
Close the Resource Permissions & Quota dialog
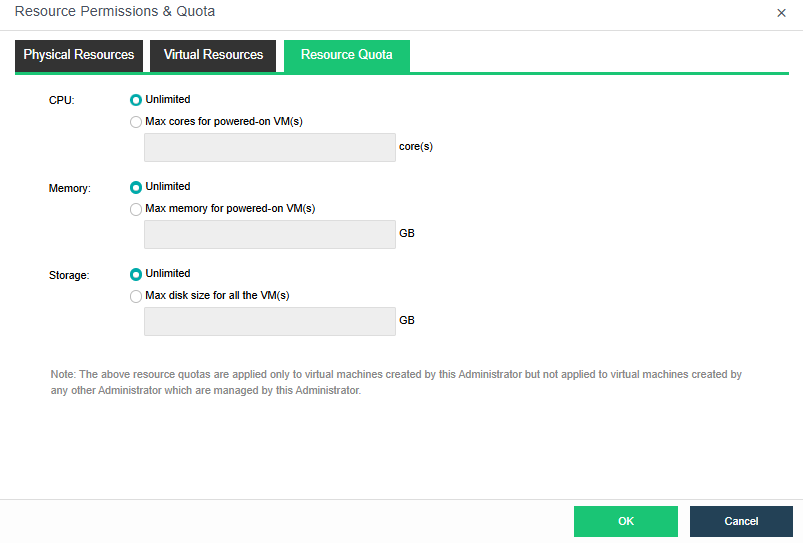781,13
